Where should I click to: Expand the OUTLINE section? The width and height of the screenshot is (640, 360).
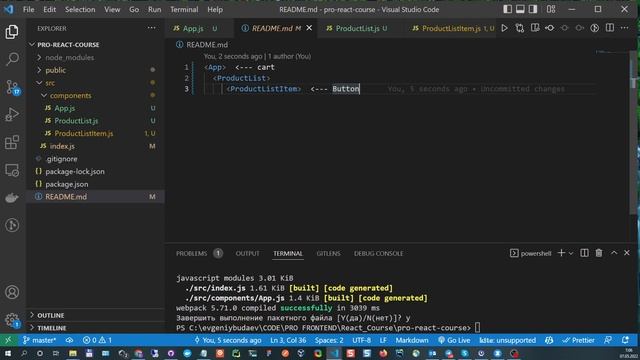[51, 315]
